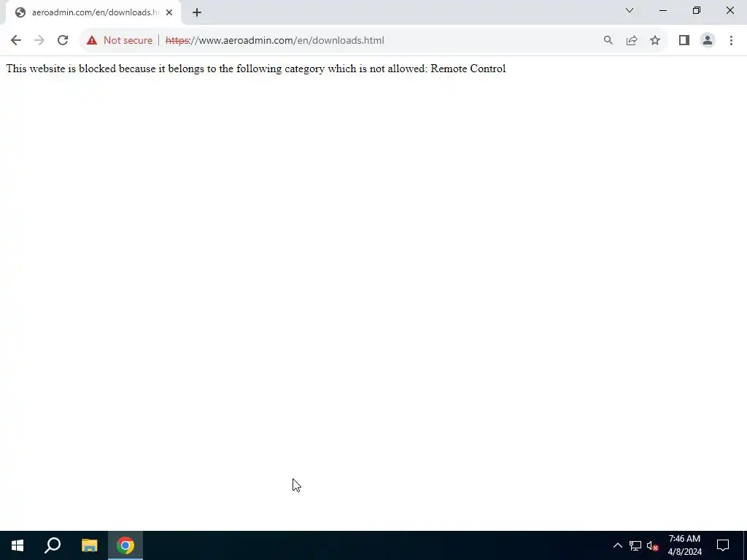Viewport: 747px width, 560px height.
Task: Open the Not secure site info warning
Action: pos(120,41)
